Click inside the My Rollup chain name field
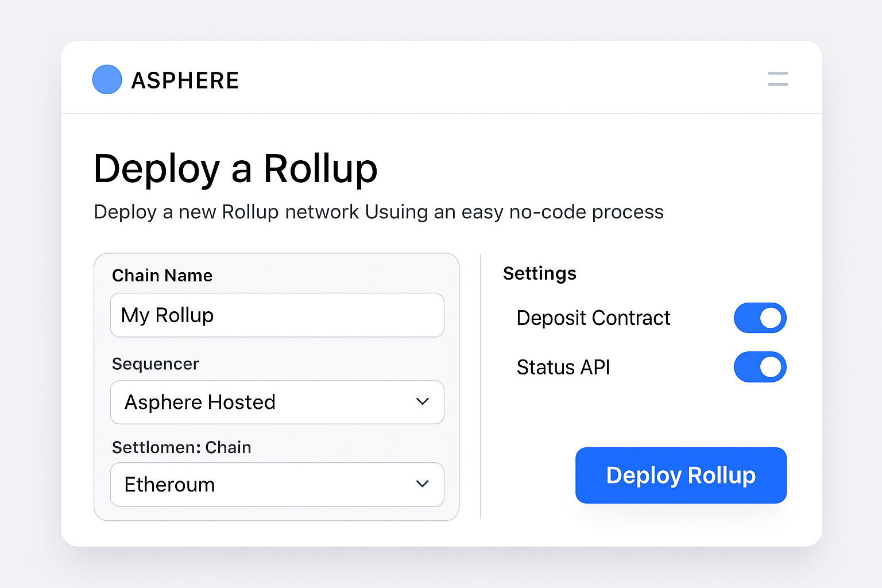 (277, 315)
